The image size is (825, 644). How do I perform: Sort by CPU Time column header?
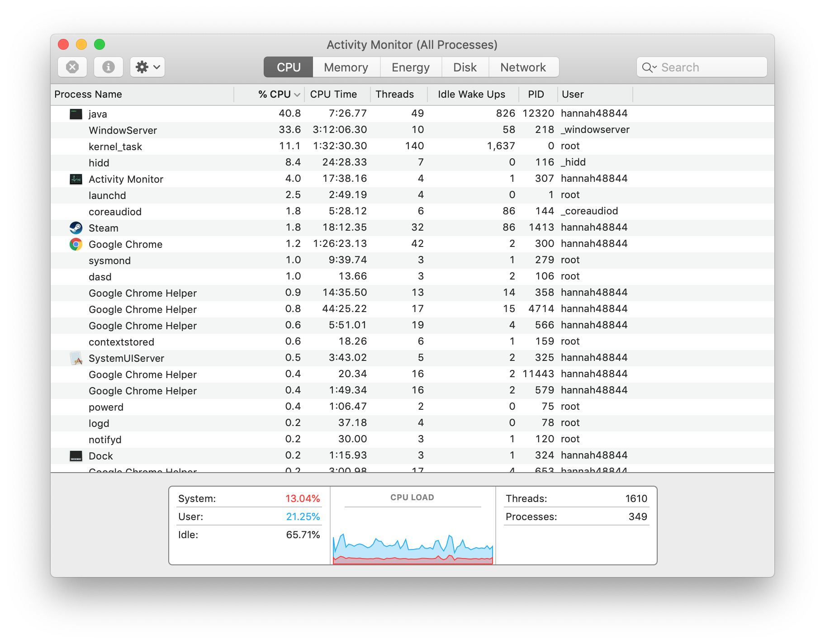[x=337, y=94]
